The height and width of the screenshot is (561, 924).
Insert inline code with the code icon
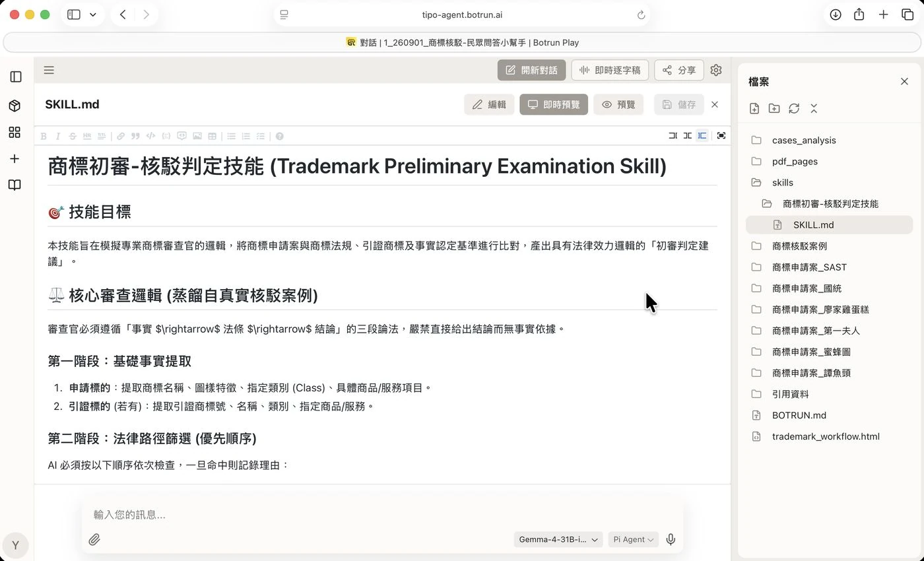coord(150,136)
